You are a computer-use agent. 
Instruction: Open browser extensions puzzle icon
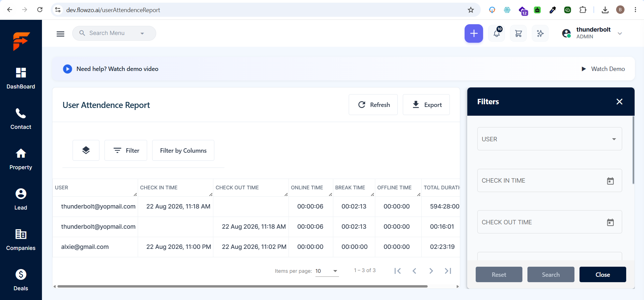click(x=583, y=10)
